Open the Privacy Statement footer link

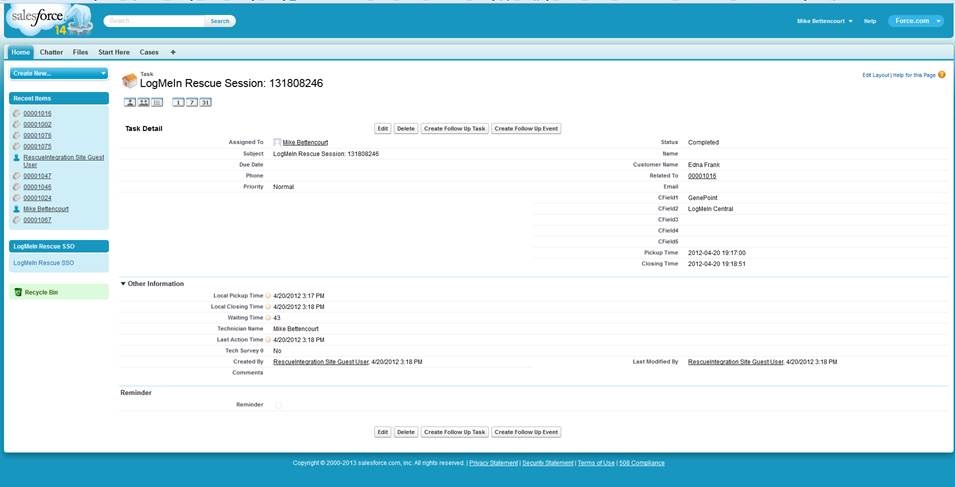point(493,463)
